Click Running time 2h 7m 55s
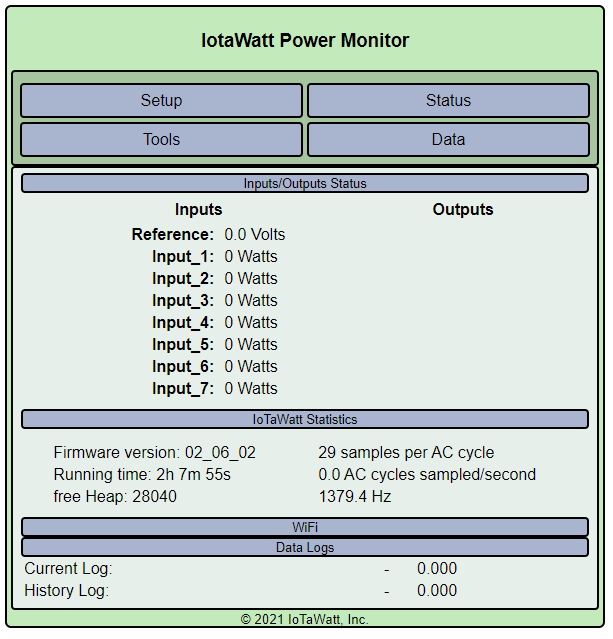Screen dimensions: 613x639 click(142, 475)
